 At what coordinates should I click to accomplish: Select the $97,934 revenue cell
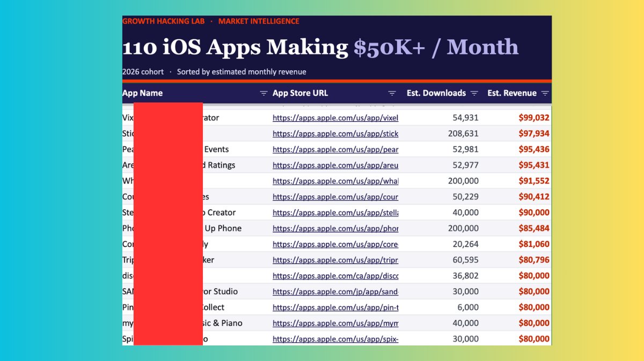pyautogui.click(x=534, y=134)
